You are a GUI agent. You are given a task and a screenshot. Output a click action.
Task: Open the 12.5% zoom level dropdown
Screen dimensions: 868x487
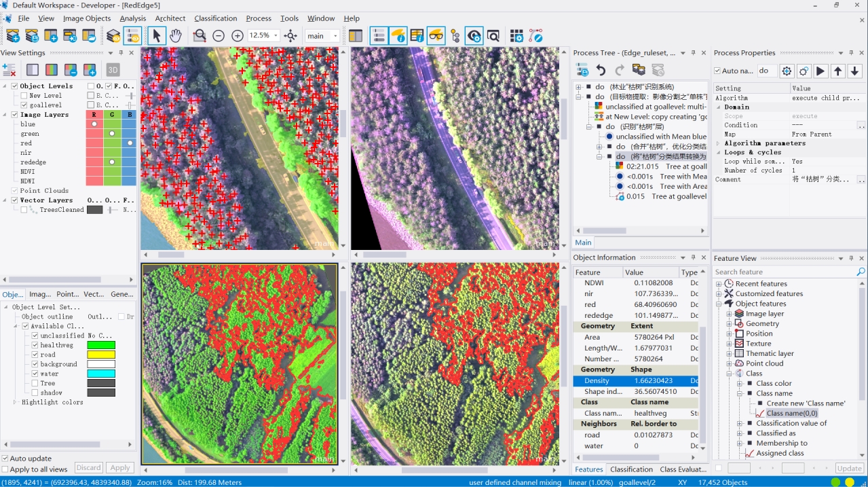click(276, 36)
